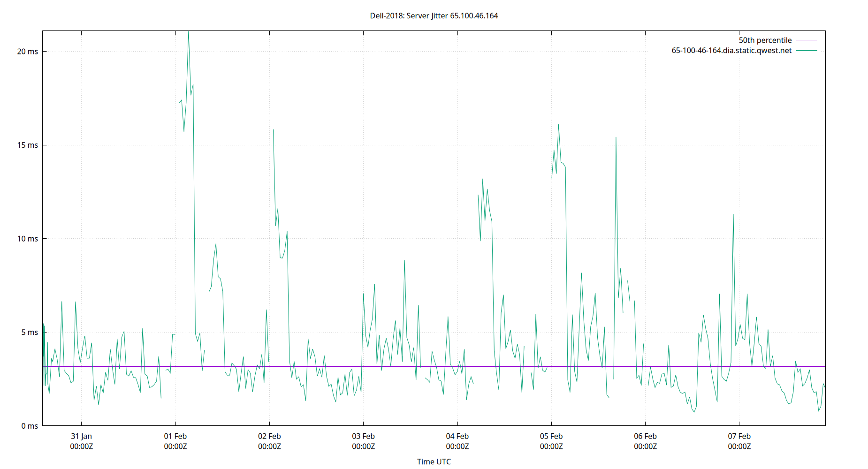Click the 0 ms axis tick label

coord(30,426)
